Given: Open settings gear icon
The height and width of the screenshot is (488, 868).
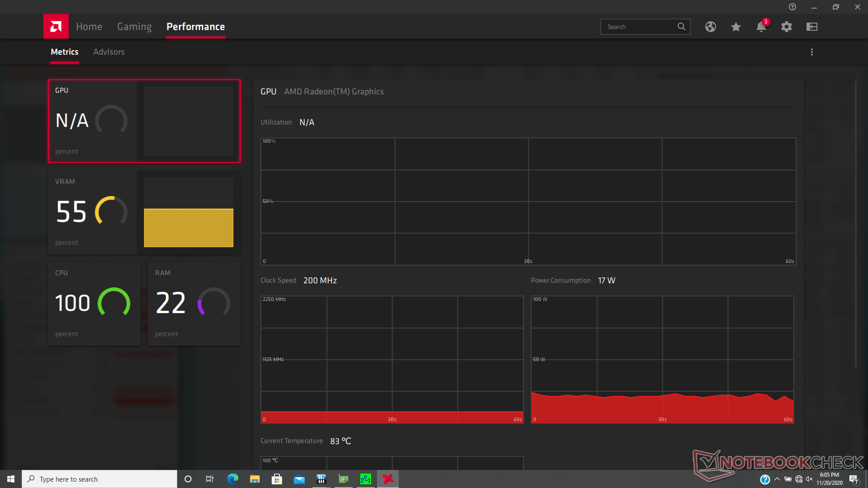Looking at the screenshot, I should click(x=786, y=27).
